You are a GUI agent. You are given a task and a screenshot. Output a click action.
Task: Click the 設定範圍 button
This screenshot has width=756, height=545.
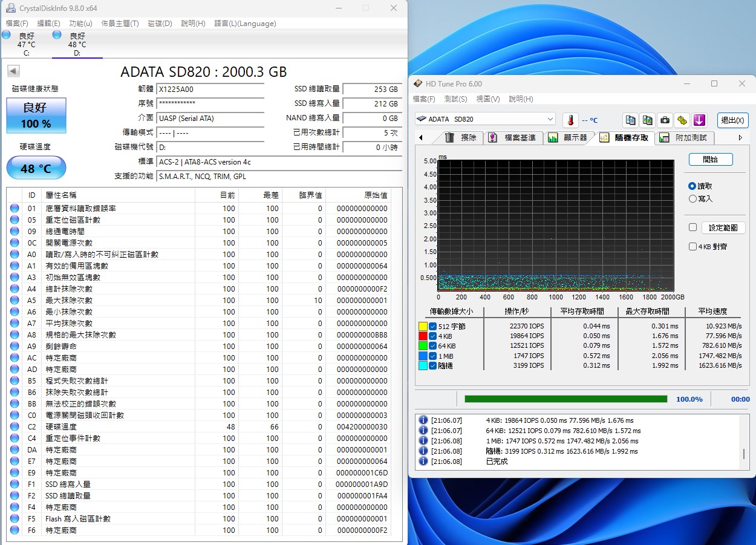point(723,228)
